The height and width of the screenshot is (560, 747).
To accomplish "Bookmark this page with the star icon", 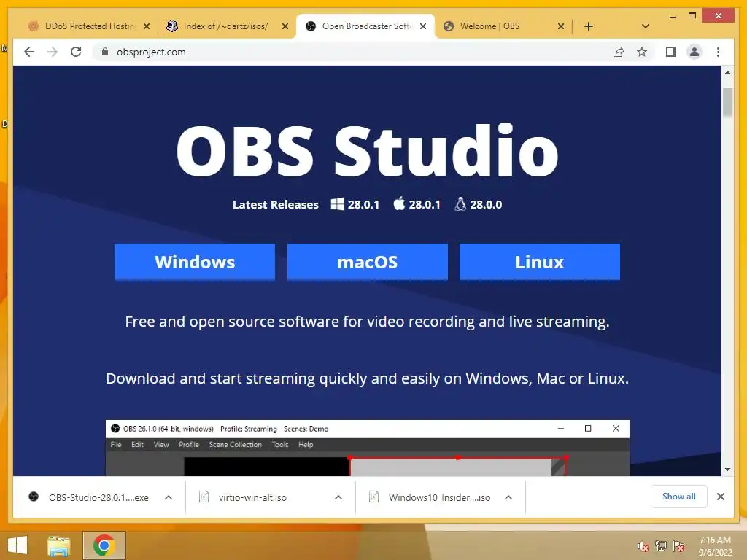I will (x=642, y=52).
